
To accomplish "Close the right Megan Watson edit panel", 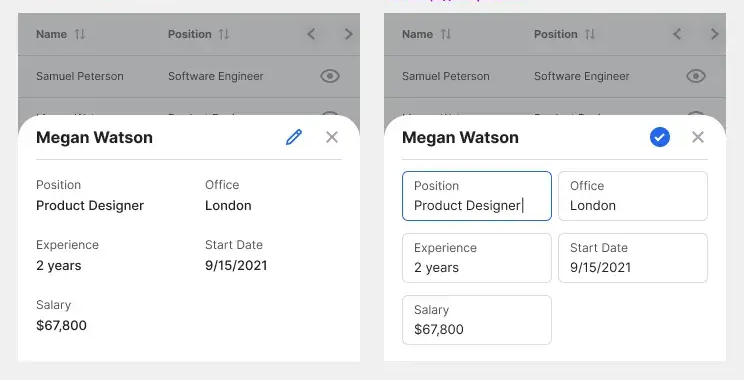I will click(x=698, y=137).
